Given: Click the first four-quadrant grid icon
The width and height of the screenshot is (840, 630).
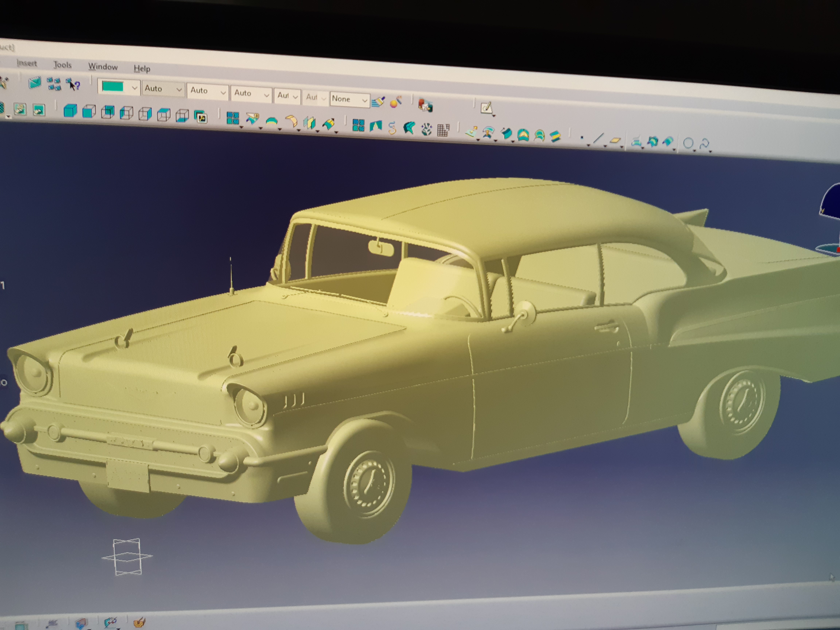Looking at the screenshot, I should point(232,118).
